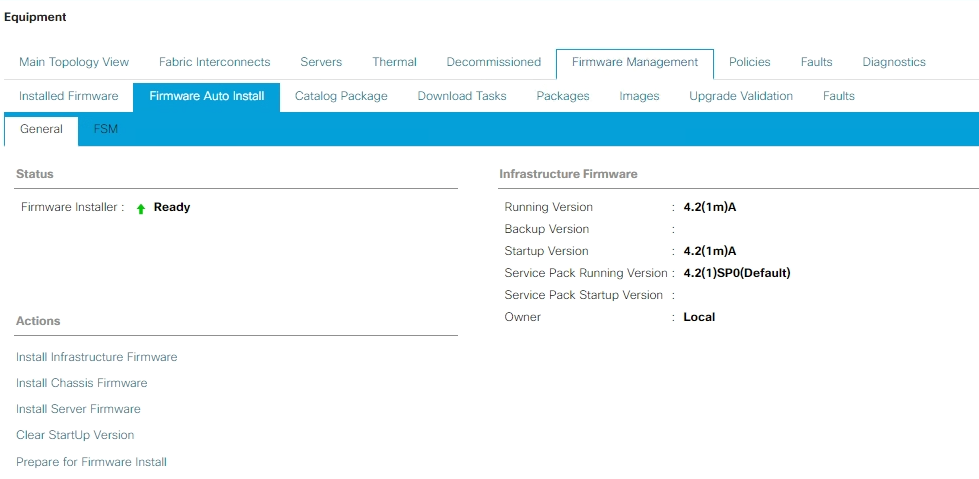Screen dimensions: 979x479
Task: Switch to the Images subtab
Action: point(639,96)
